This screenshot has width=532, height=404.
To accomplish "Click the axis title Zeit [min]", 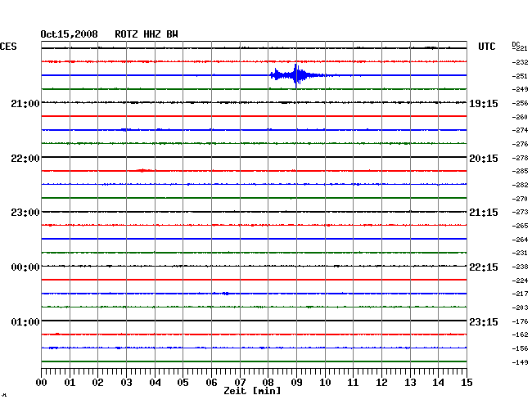I will (x=252, y=391).
